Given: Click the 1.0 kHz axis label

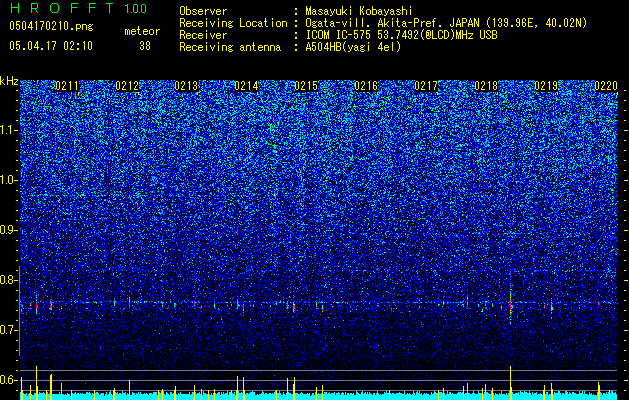Looking at the screenshot, I should point(9,180).
